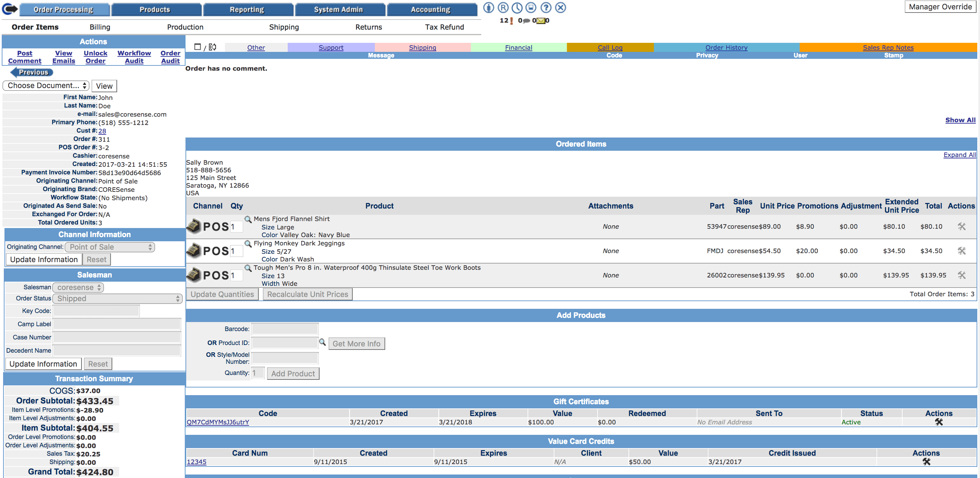The height and width of the screenshot is (478, 980).
Task: Click magnifier icon beside Tough Men's Pro boots
Action: (248, 268)
